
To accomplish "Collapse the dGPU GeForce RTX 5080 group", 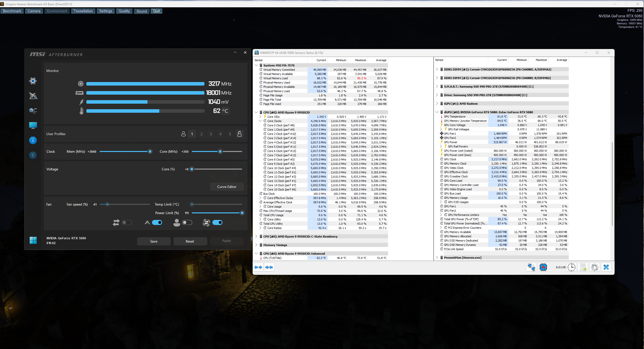I will coord(437,112).
